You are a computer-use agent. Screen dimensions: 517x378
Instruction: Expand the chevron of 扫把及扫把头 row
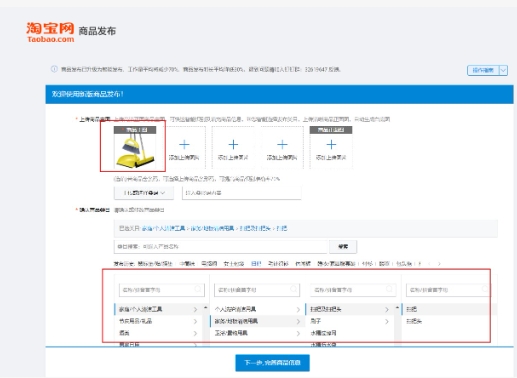pos(387,310)
